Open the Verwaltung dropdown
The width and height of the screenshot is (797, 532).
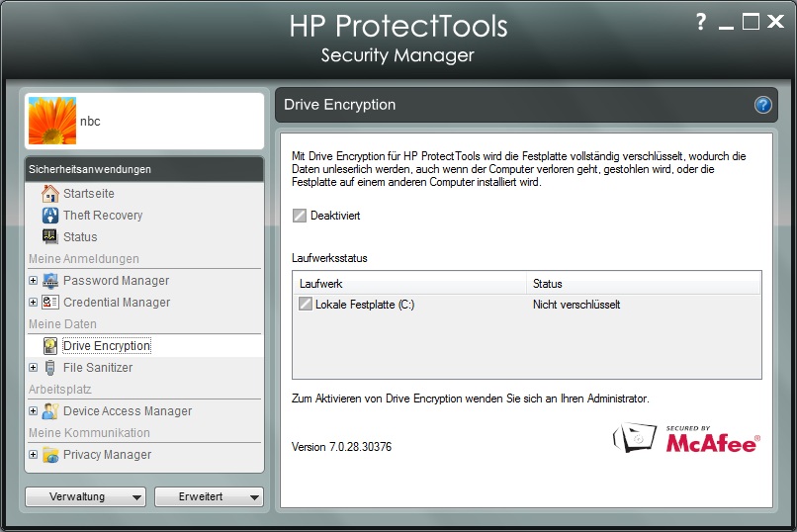(85, 497)
